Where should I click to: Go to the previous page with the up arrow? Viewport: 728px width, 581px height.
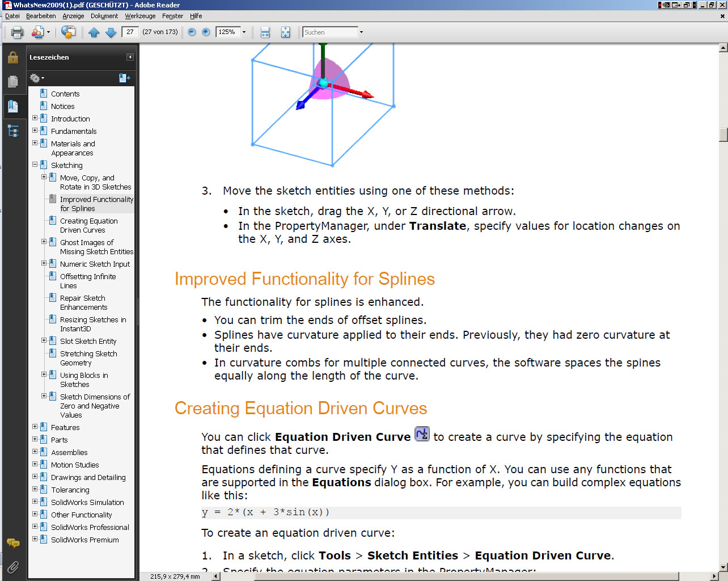pyautogui.click(x=94, y=32)
